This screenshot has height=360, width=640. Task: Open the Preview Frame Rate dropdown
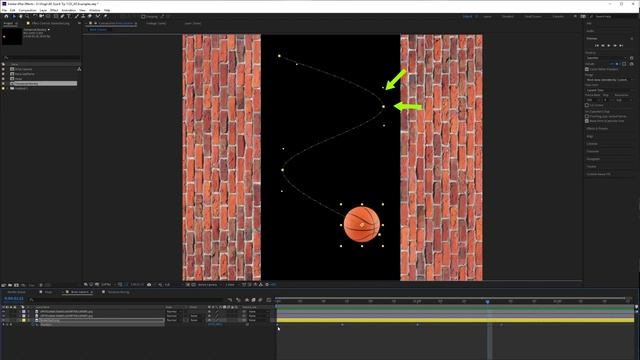(592, 100)
